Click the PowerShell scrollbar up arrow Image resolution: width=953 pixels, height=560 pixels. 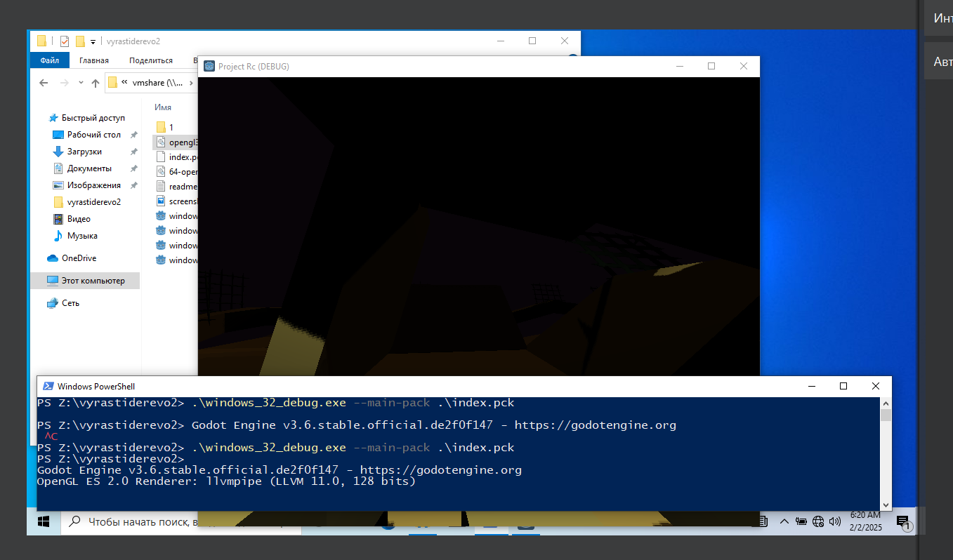point(886,403)
